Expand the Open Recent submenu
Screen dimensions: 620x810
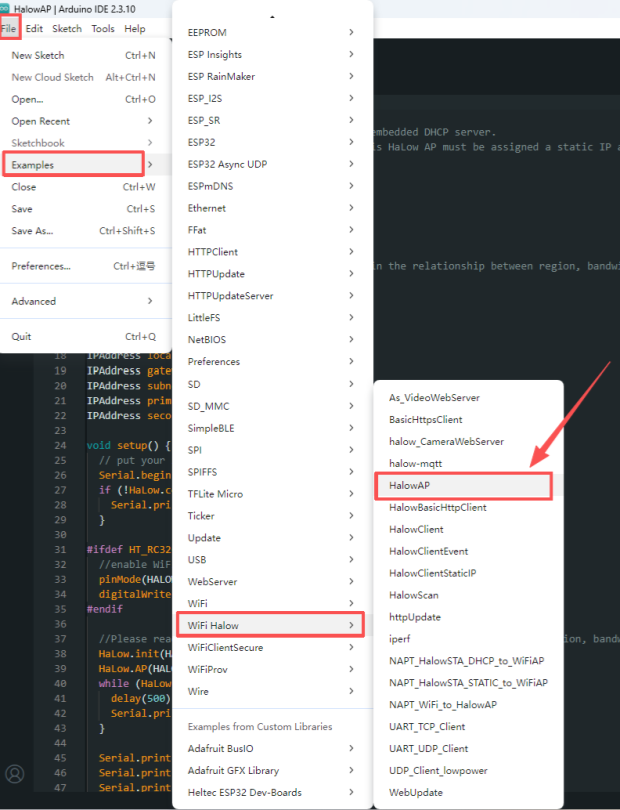[x=85, y=121]
